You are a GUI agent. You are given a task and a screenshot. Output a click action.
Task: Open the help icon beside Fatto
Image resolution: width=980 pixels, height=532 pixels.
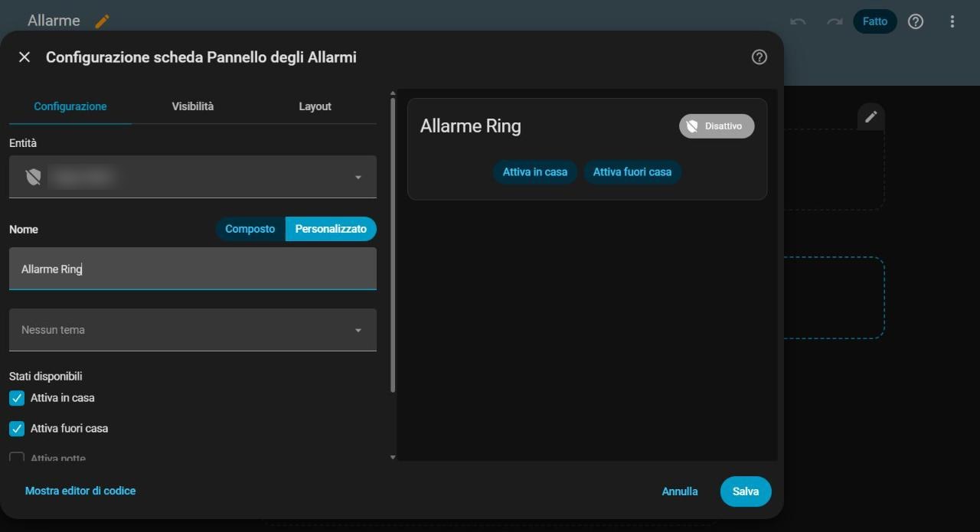(x=916, y=21)
